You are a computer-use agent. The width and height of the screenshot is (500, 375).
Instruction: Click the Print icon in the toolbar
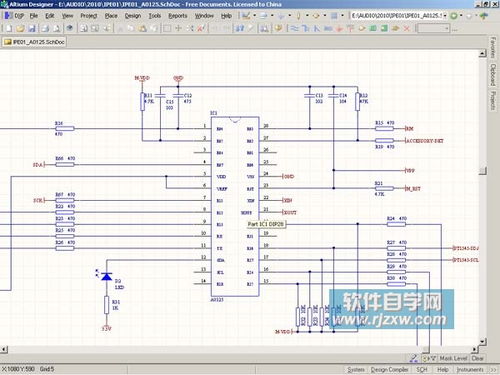pyautogui.click(x=45, y=28)
